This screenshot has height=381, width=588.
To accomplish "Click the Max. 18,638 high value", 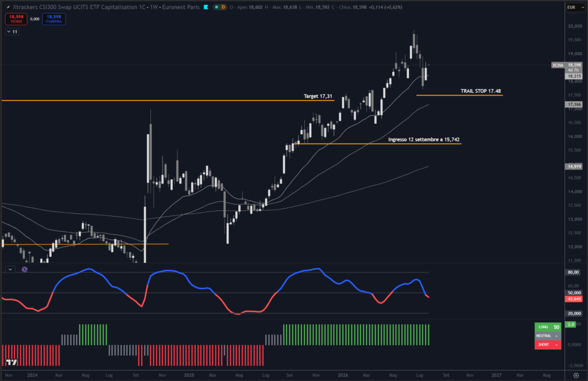I will coord(285,7).
